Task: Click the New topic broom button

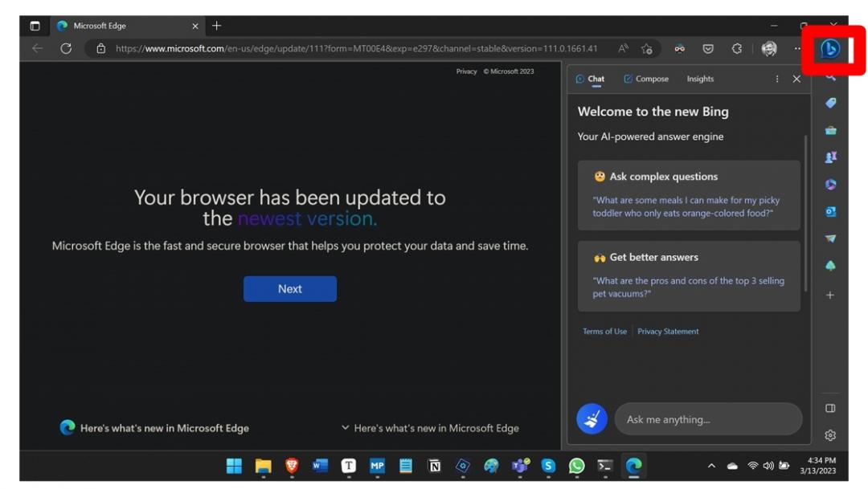Action: (592, 419)
